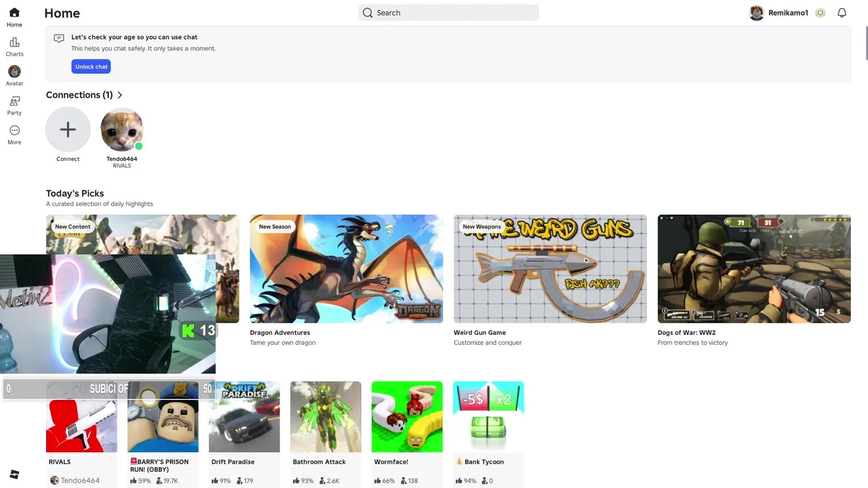
Task: Click the "Today's Picks" heading
Action: point(75,193)
